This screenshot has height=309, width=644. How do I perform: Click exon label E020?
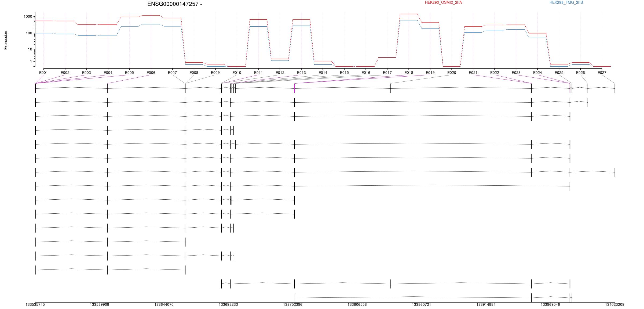pos(452,73)
